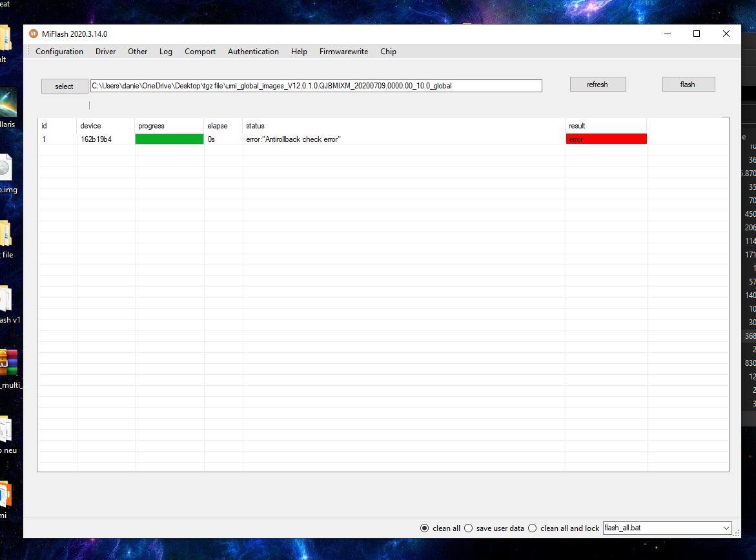Click row id '1' cell in the table
This screenshot has width=756, height=560.
(44, 139)
